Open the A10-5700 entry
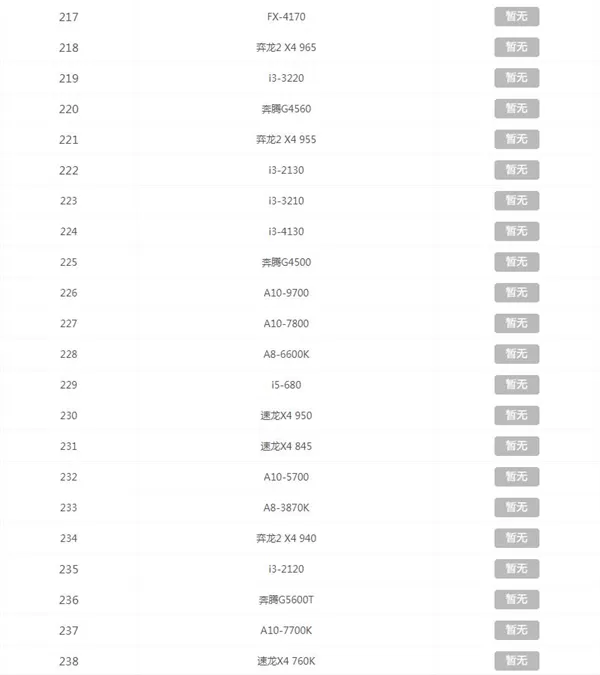 (x=286, y=477)
